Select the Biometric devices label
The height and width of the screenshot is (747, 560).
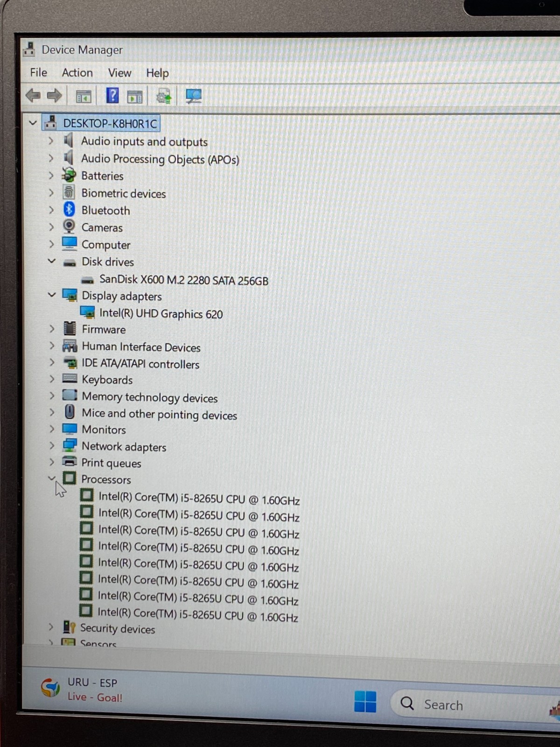tap(124, 193)
